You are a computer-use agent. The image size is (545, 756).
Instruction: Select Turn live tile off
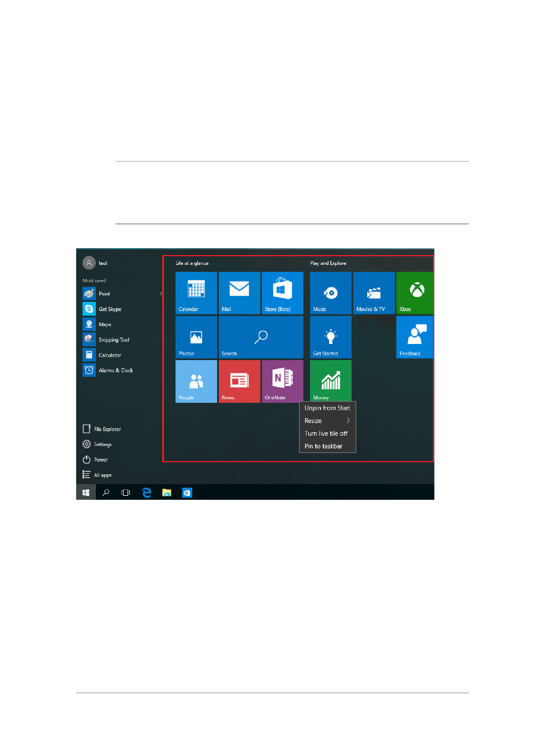(327, 433)
